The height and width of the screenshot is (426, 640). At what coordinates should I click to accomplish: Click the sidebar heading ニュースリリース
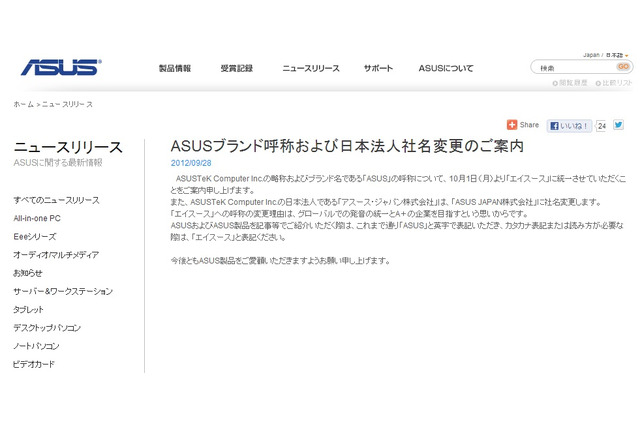click(x=68, y=147)
